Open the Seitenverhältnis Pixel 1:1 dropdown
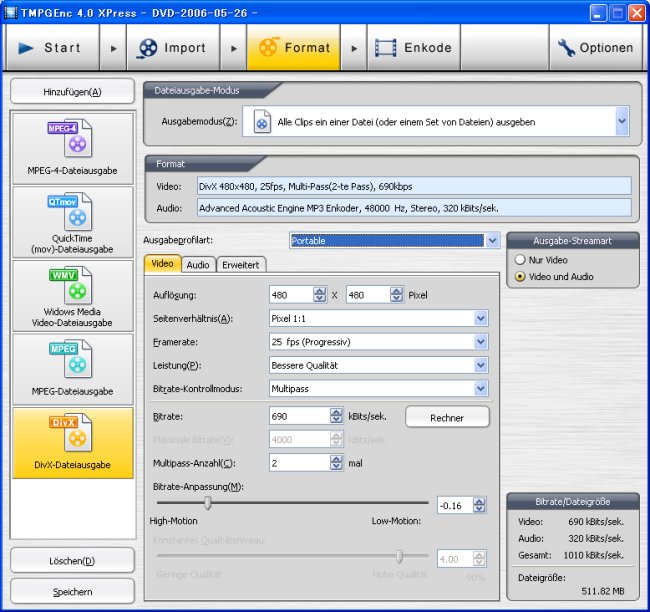 click(481, 318)
